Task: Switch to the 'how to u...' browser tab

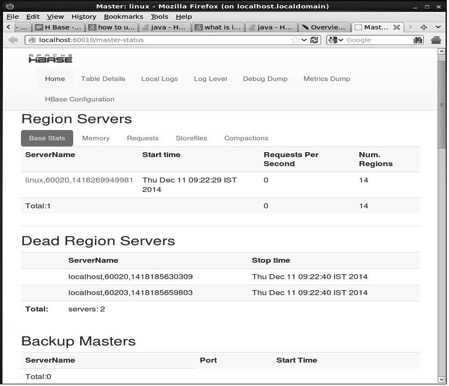Action: pos(112,27)
